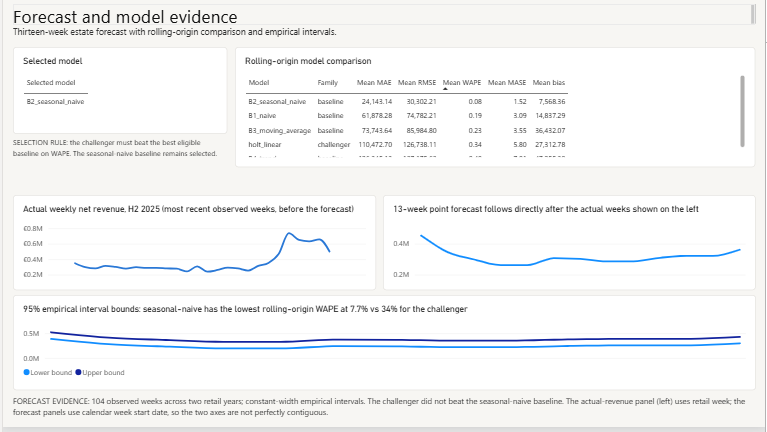Click the 7,568.36 Mean bias value
The image size is (767, 432).
coord(552,102)
